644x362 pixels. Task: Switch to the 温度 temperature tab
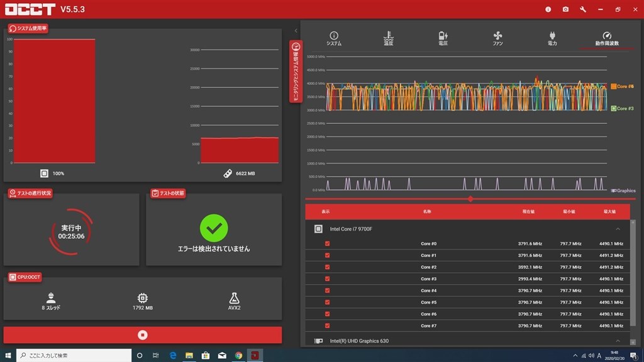pyautogui.click(x=388, y=38)
